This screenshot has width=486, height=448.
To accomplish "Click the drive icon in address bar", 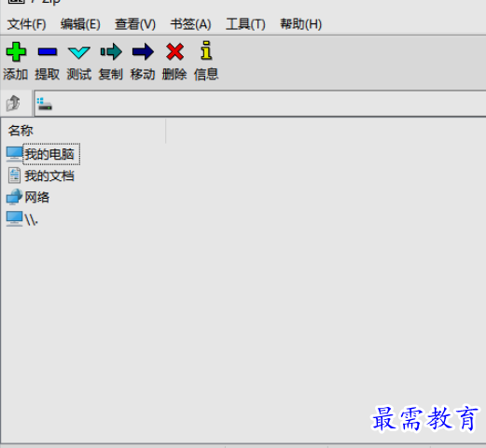I will click(45, 104).
